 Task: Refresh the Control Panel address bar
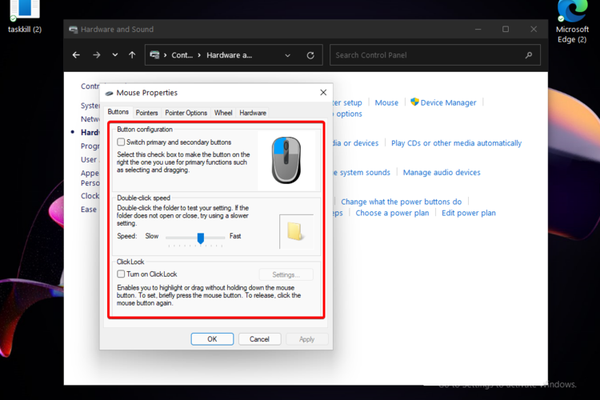(x=311, y=55)
